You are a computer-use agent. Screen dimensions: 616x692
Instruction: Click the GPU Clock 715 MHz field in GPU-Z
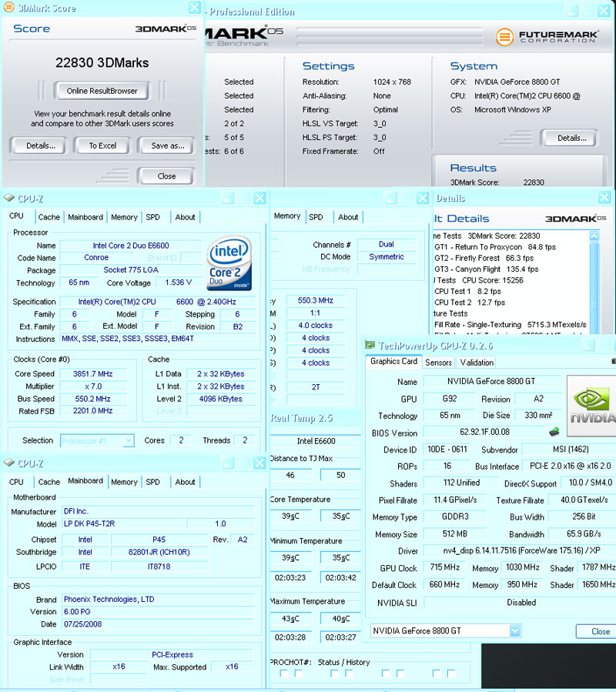point(445,567)
